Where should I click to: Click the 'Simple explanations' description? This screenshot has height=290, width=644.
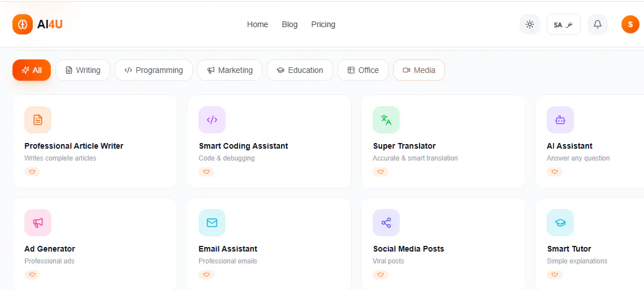(x=577, y=261)
